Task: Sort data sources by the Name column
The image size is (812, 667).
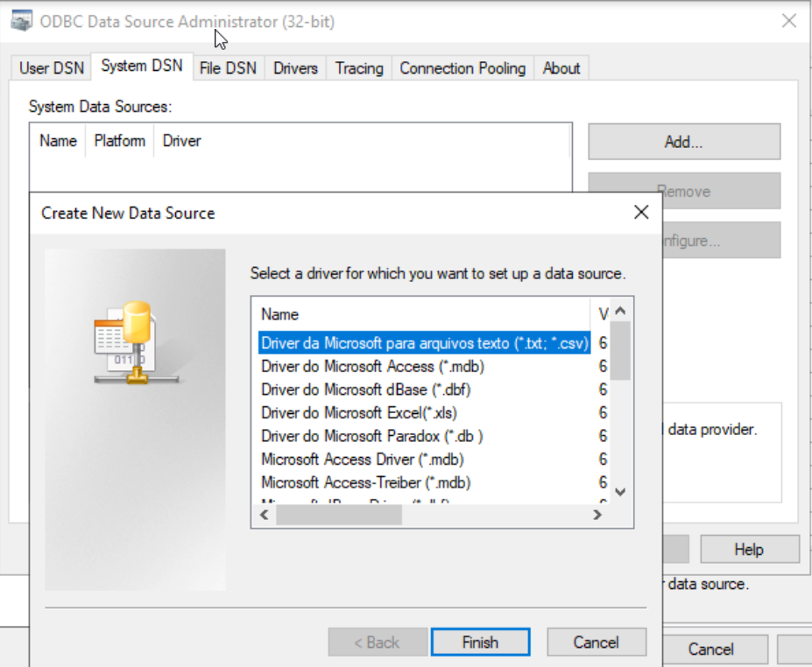Action: pos(58,141)
